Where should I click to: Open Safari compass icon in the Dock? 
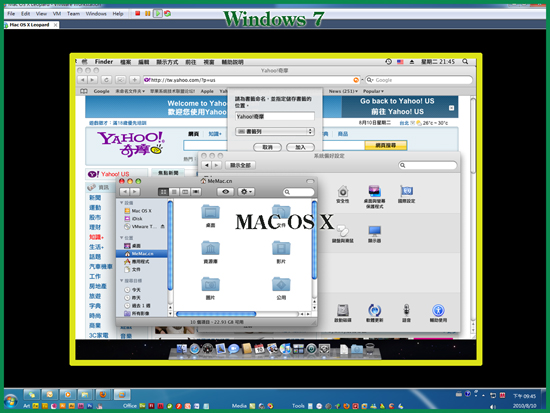tap(195, 349)
